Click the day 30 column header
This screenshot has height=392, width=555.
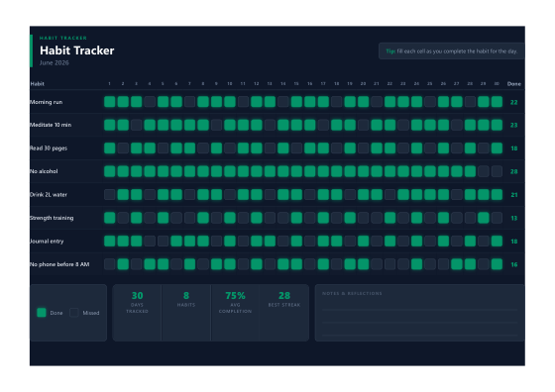click(497, 84)
